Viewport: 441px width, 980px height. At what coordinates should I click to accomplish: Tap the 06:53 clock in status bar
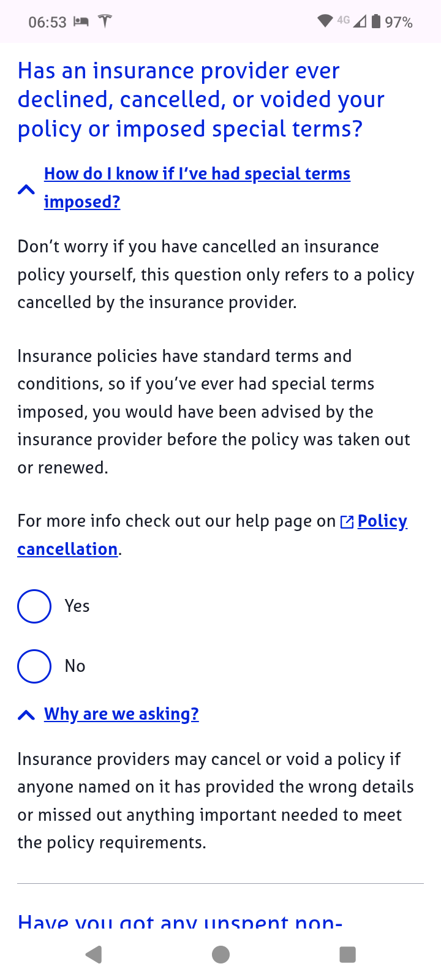pos(47,22)
